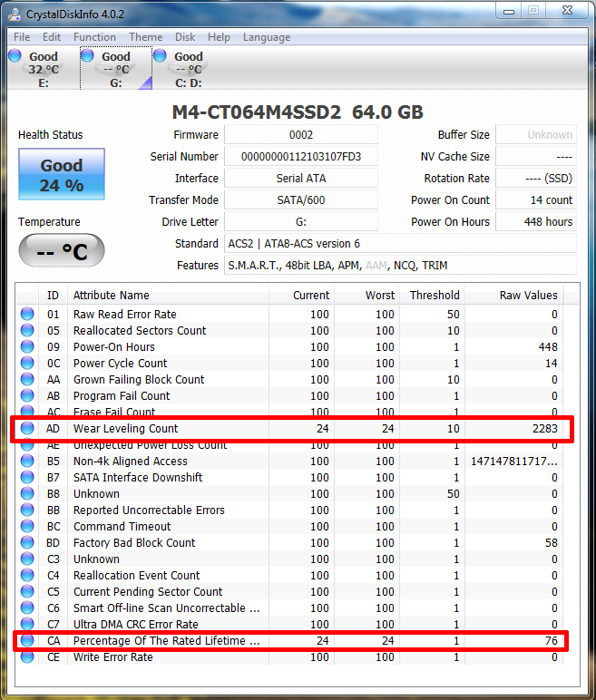Select the E: disk tab
Screen dimensions: 596x700
pyautogui.click(x=44, y=69)
